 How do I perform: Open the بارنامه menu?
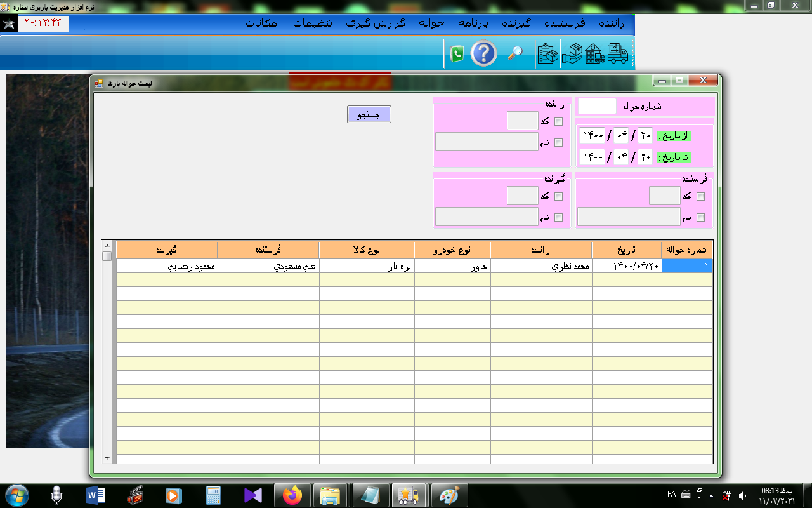pyautogui.click(x=473, y=23)
